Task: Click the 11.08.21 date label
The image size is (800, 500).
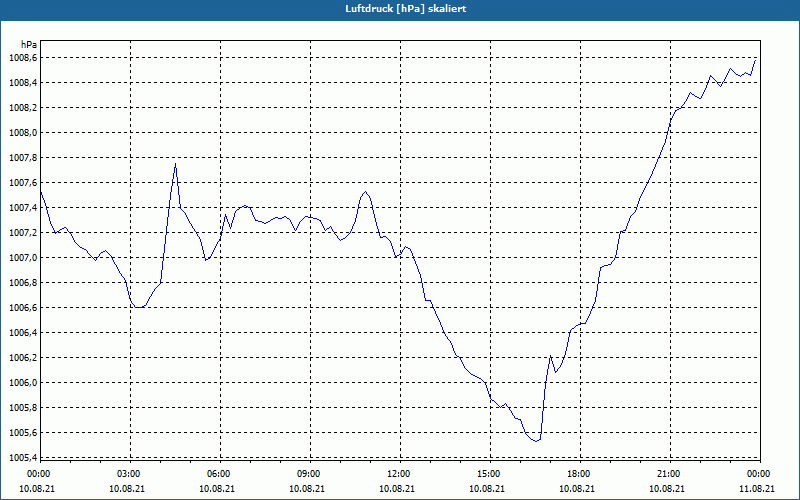Action: (x=757, y=488)
